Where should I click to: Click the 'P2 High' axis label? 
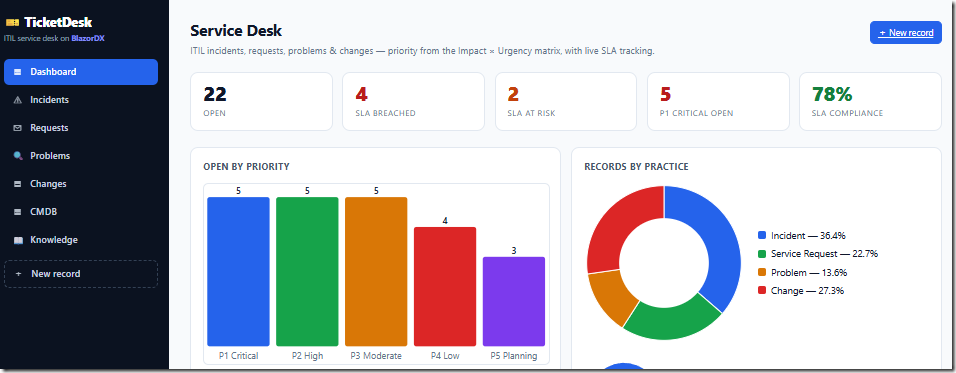point(307,356)
